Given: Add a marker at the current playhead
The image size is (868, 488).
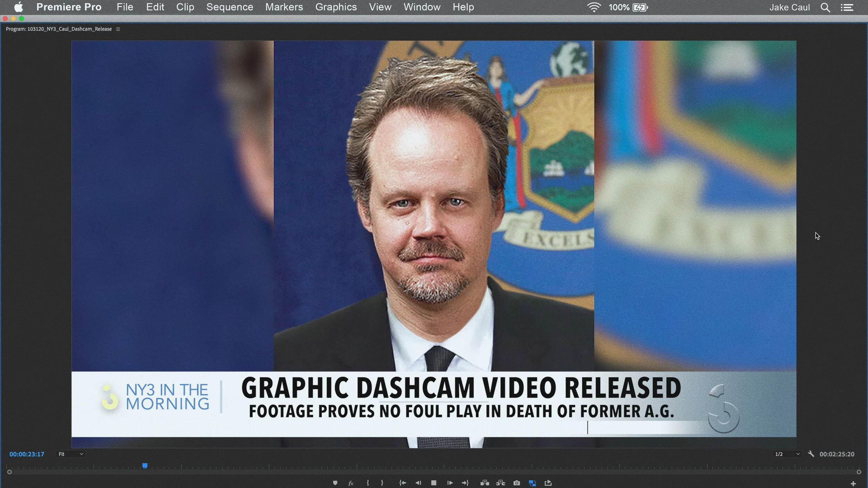Looking at the screenshot, I should click(335, 483).
